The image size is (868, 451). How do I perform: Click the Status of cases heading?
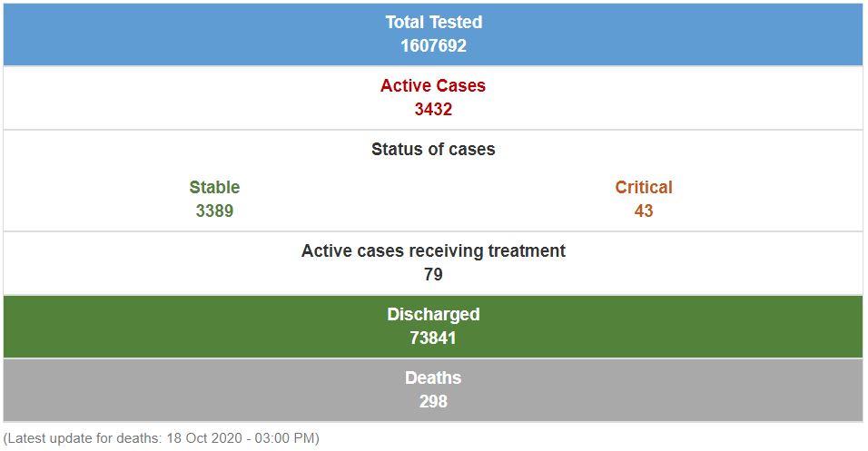tap(433, 150)
